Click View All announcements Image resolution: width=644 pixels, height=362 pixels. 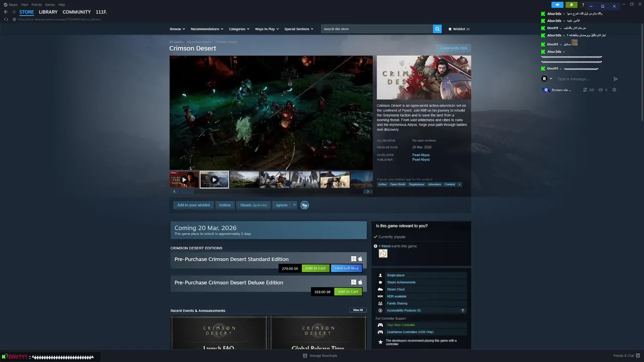pyautogui.click(x=358, y=310)
